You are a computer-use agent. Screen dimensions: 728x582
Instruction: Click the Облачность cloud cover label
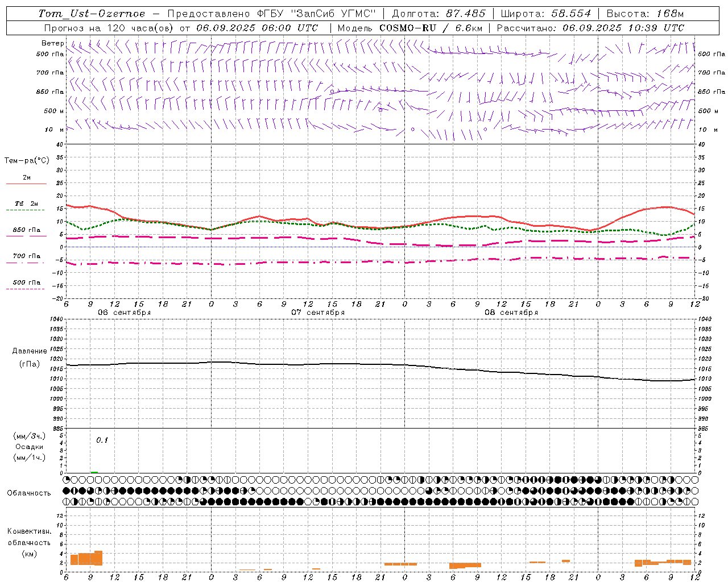(x=29, y=493)
